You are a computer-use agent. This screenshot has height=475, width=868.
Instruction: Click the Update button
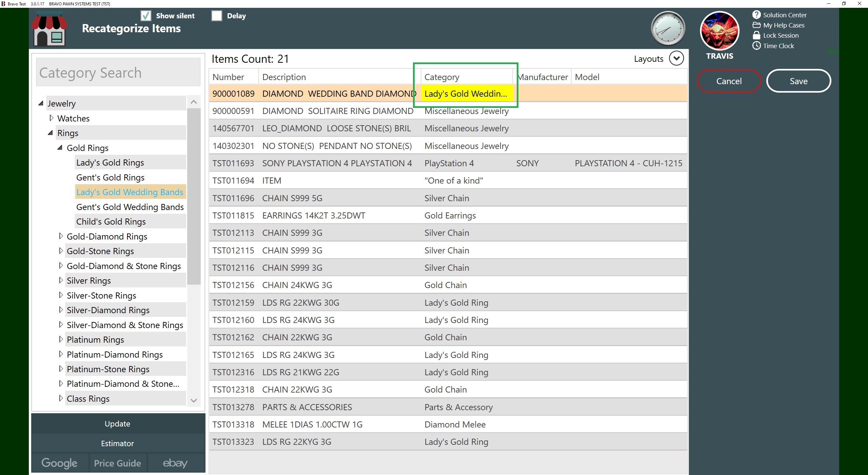tap(118, 424)
